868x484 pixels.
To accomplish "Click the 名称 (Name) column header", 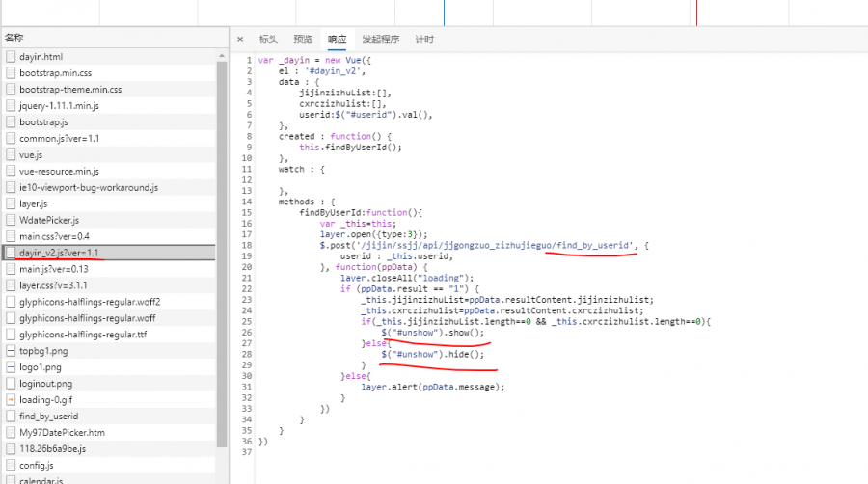I will (x=14, y=39).
